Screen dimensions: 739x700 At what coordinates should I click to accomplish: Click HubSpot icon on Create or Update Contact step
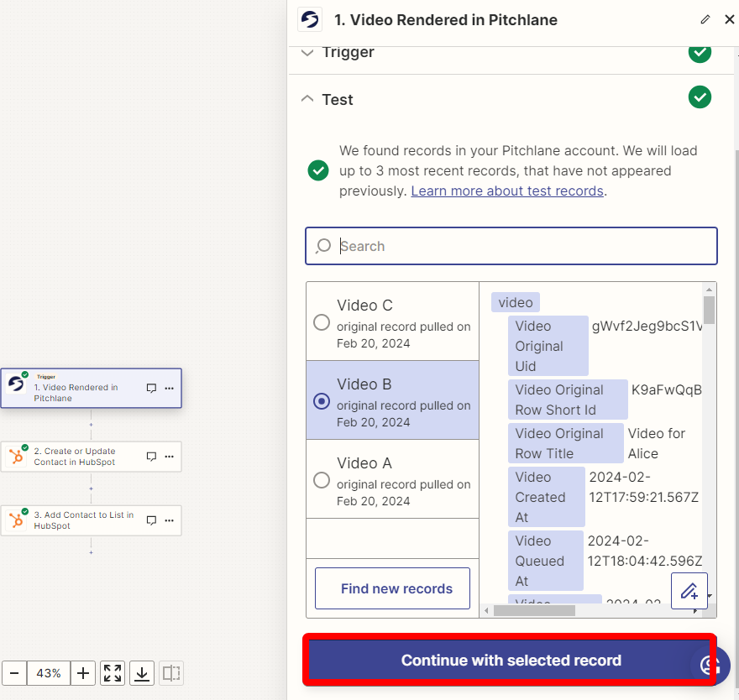(17, 457)
